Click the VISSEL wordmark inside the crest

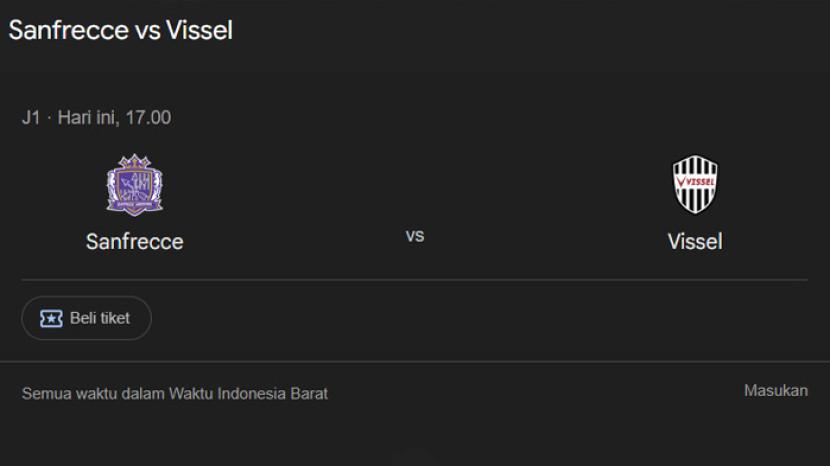point(695,181)
